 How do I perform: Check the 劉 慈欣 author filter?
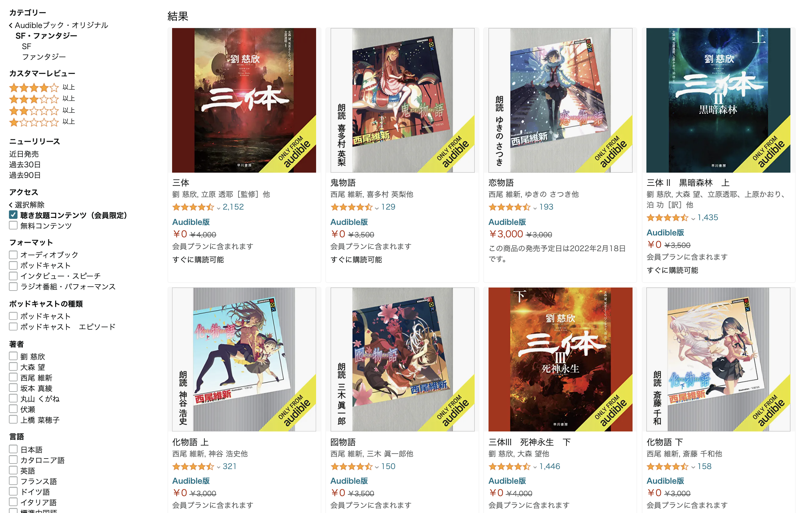[x=13, y=356]
